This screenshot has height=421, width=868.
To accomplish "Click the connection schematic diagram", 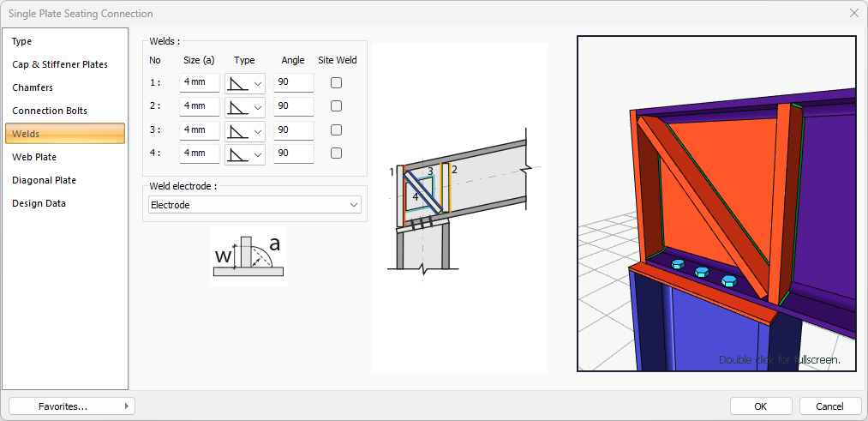I will tap(459, 207).
